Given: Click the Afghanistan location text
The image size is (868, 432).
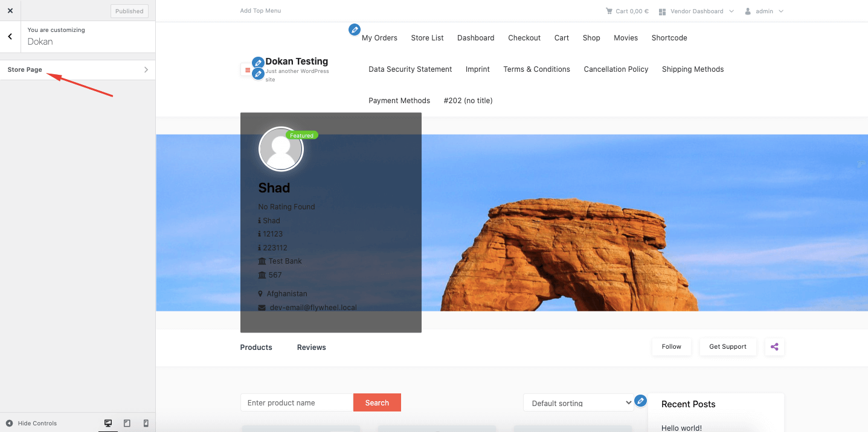Looking at the screenshot, I should coord(287,294).
